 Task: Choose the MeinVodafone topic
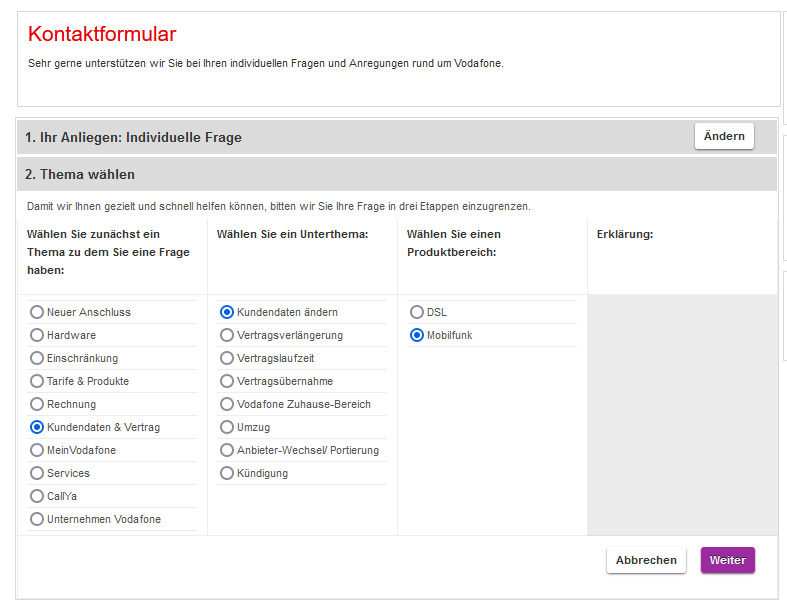[37, 450]
